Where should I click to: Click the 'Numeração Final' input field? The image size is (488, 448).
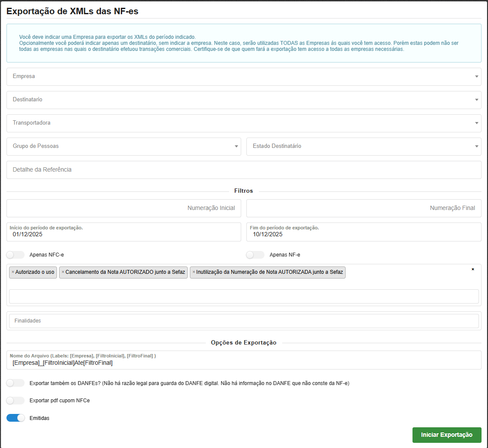[364, 208]
